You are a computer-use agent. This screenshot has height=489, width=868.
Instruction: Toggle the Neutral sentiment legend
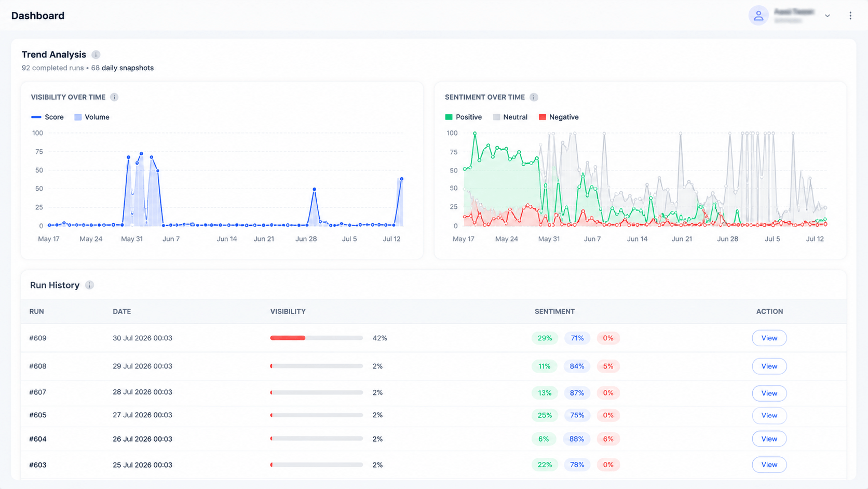(510, 117)
